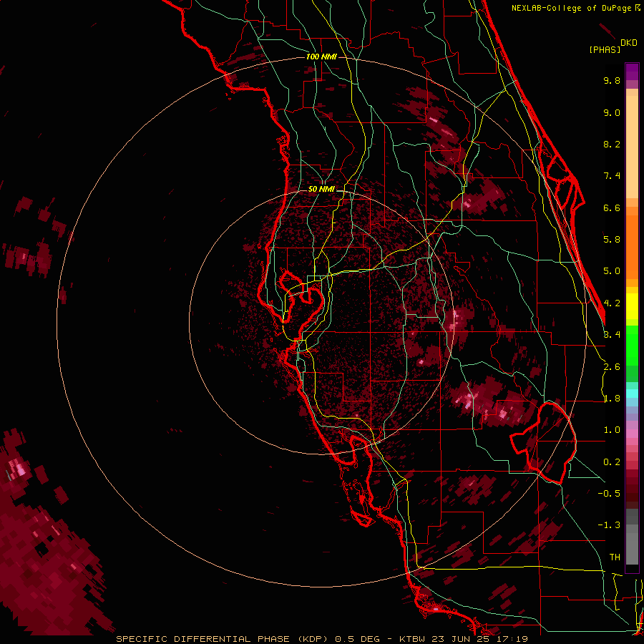644x644 pixels.
Task: Click the 5.0 value on the color scale
Action: tap(612, 271)
